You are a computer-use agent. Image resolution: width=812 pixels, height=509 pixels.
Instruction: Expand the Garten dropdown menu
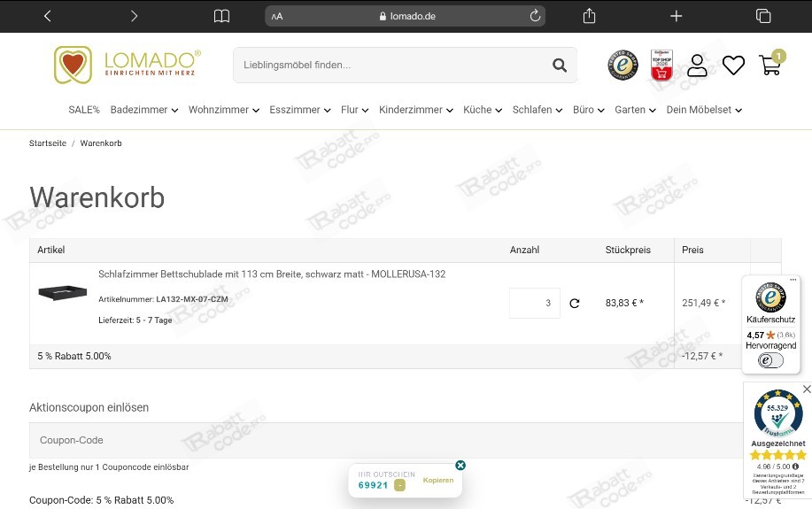(x=636, y=110)
